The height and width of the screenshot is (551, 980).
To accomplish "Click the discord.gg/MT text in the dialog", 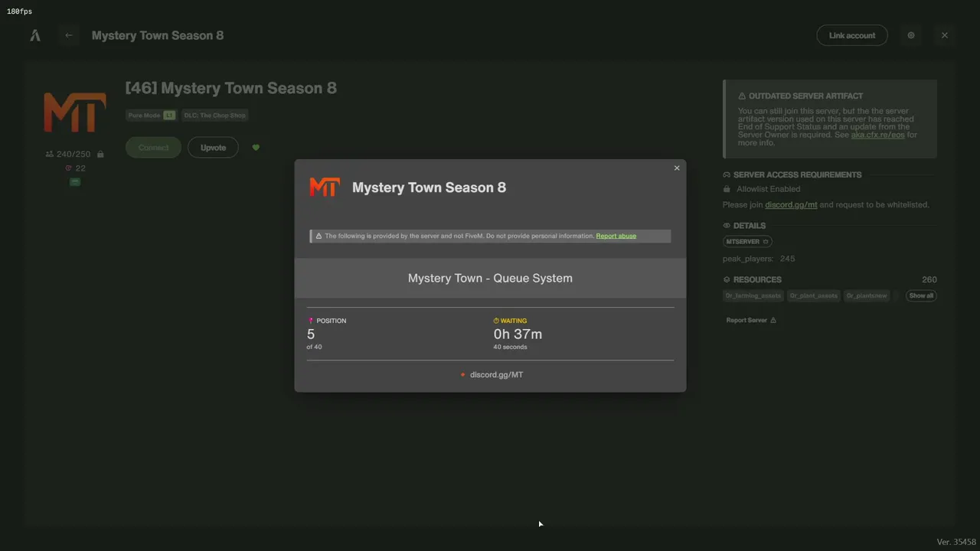I will 496,375.
